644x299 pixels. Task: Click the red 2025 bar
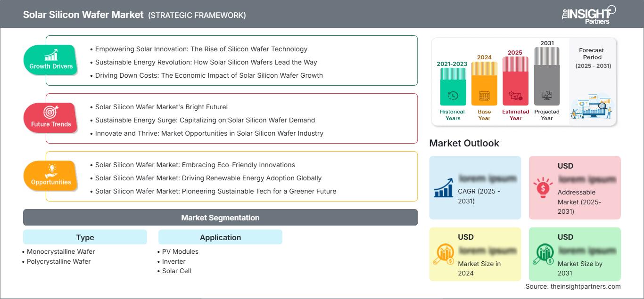515,81
